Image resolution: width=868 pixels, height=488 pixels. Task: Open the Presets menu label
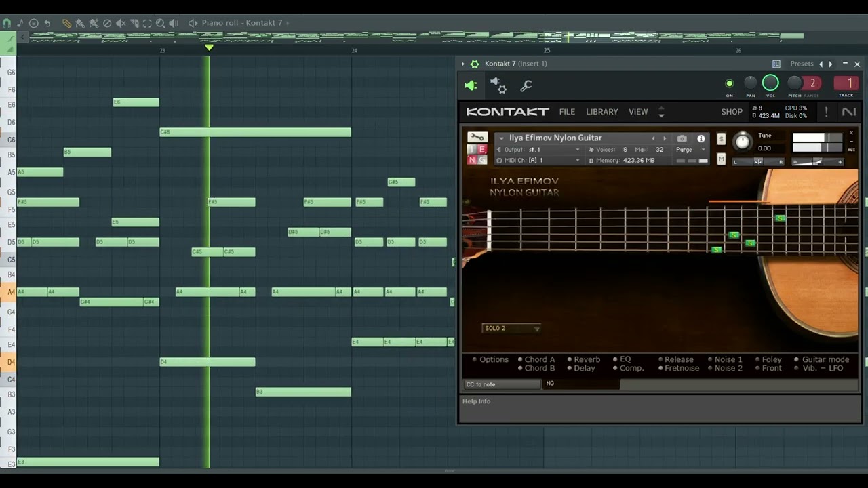coord(802,64)
